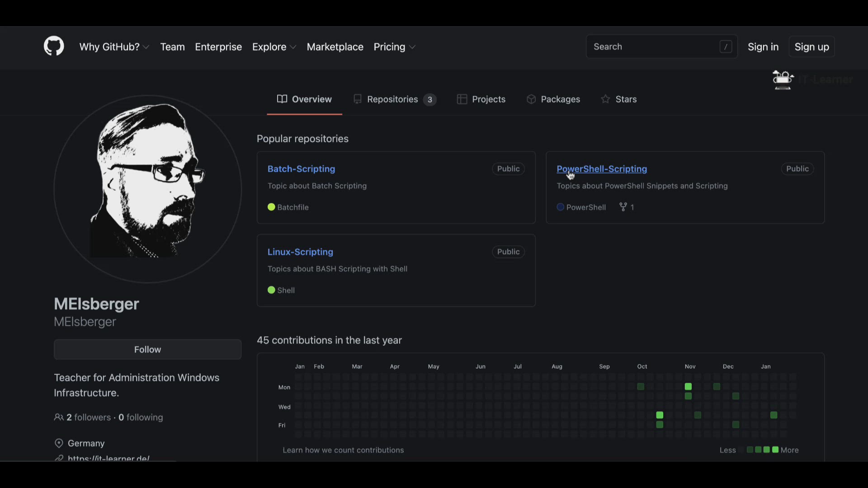Expand the Why GitHub? dropdown

(x=114, y=47)
